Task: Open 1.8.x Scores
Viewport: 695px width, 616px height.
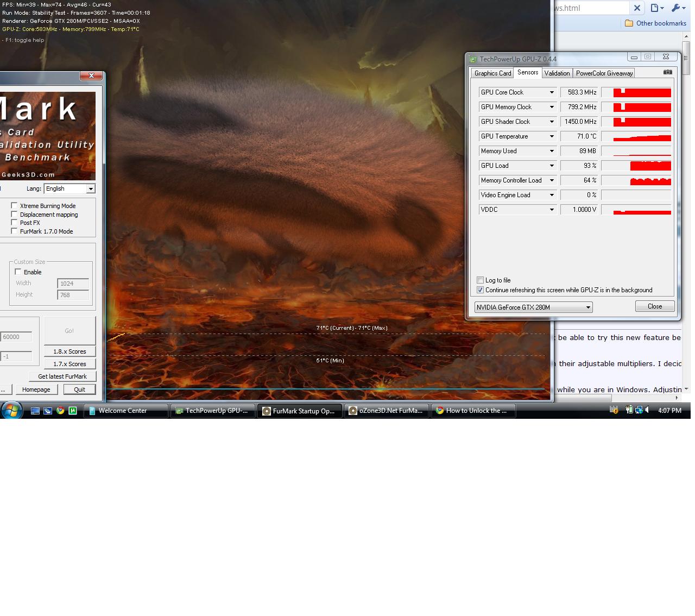Action: [x=69, y=351]
